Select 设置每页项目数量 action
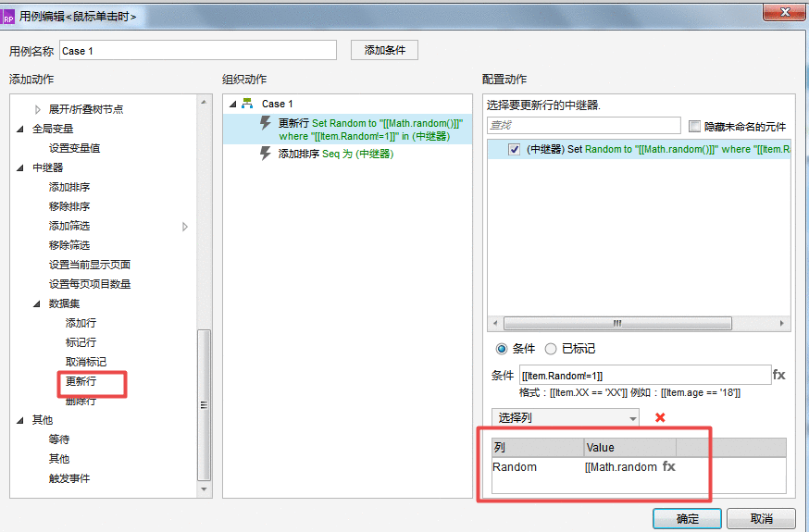Screen dimensions: 809x532 [90, 284]
